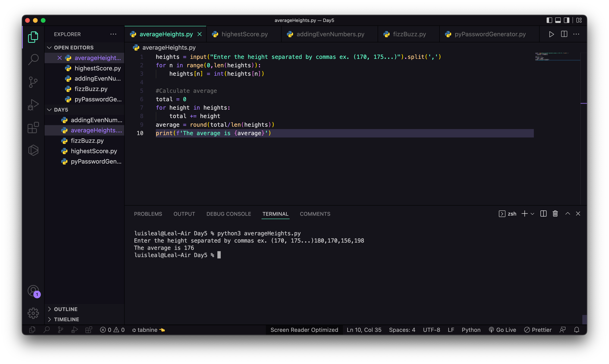Open Customize Layout in title bar
This screenshot has width=609, height=364.
[579, 20]
